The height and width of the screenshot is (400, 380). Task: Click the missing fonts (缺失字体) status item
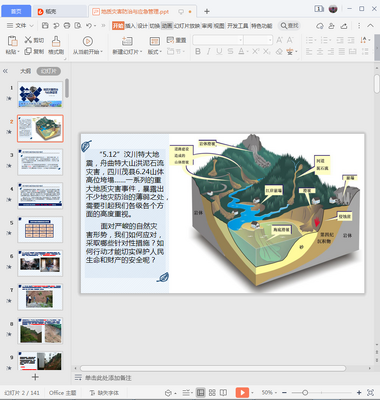coord(104,393)
